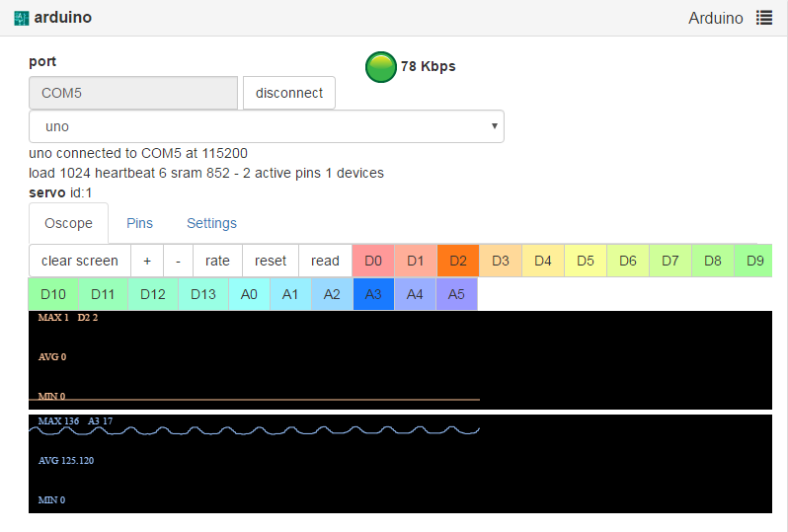Click the A3 oscilloscope waveform panel
The image size is (788, 532).
pyautogui.click(x=400, y=464)
